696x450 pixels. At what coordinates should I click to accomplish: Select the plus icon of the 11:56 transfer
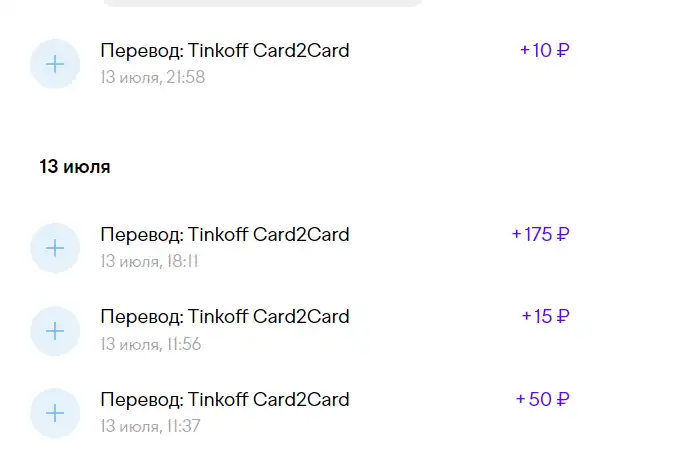[x=55, y=331]
